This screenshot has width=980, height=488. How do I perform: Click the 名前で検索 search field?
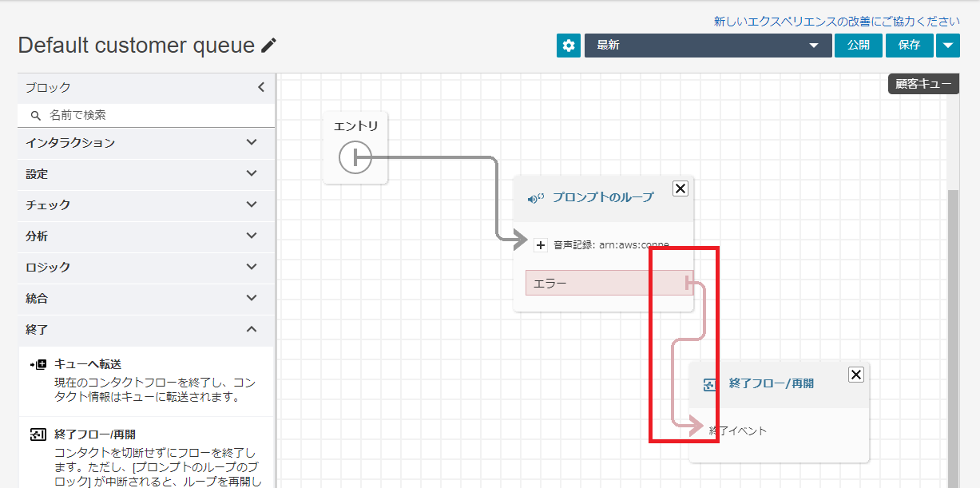[x=146, y=115]
